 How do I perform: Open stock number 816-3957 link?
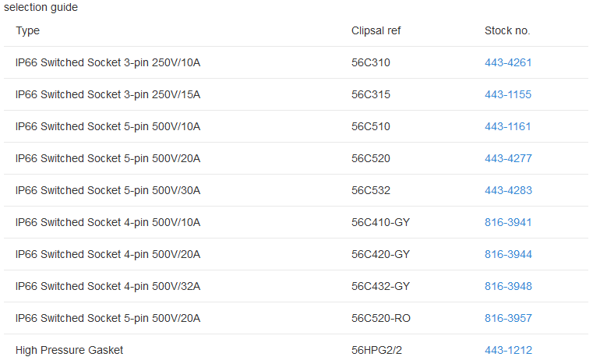(x=508, y=319)
